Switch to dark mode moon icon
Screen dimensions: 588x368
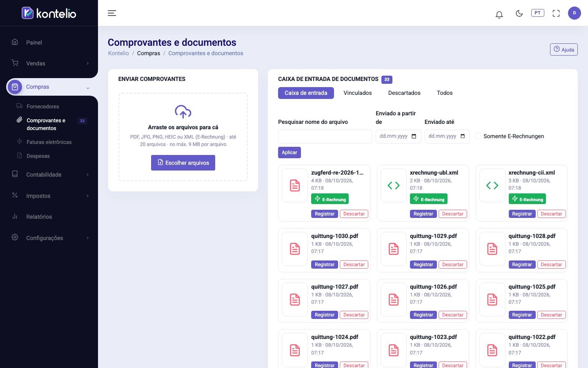click(x=519, y=13)
